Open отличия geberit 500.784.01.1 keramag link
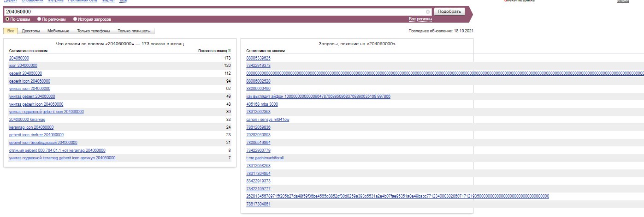644x217 pixels. (x=57, y=151)
